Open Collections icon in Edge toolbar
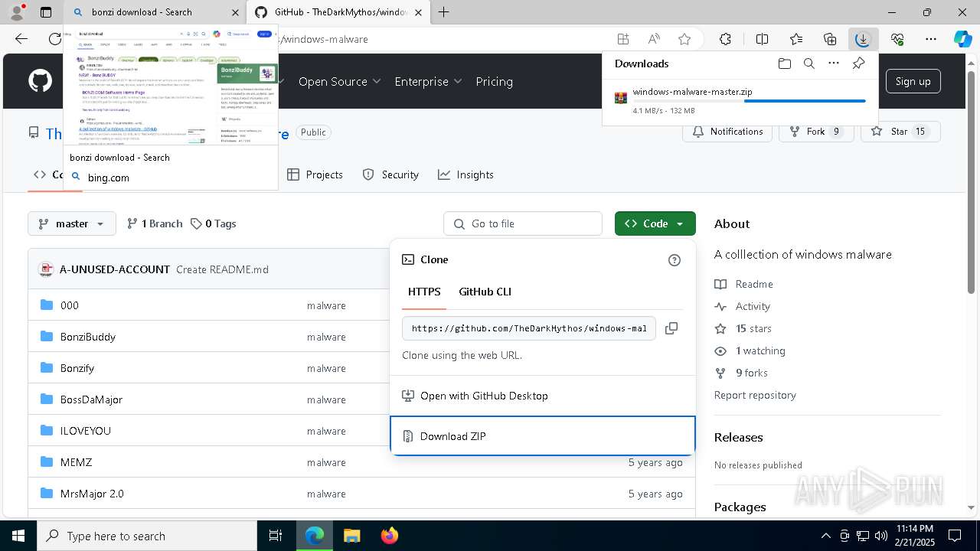 [830, 39]
